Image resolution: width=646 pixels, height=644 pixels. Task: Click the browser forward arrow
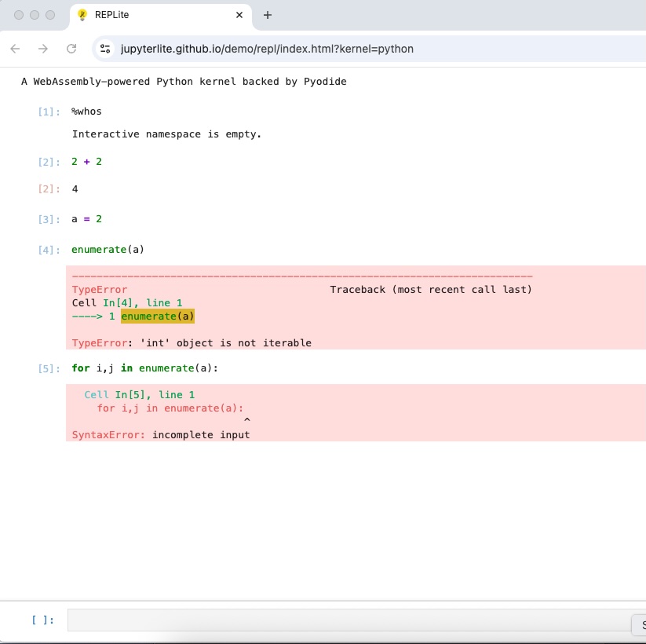pos(43,49)
